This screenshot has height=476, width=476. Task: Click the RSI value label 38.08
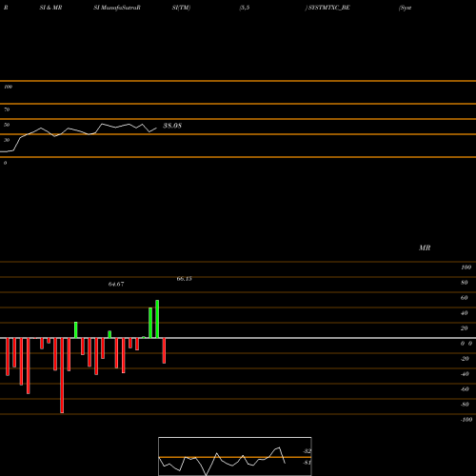tap(172, 126)
